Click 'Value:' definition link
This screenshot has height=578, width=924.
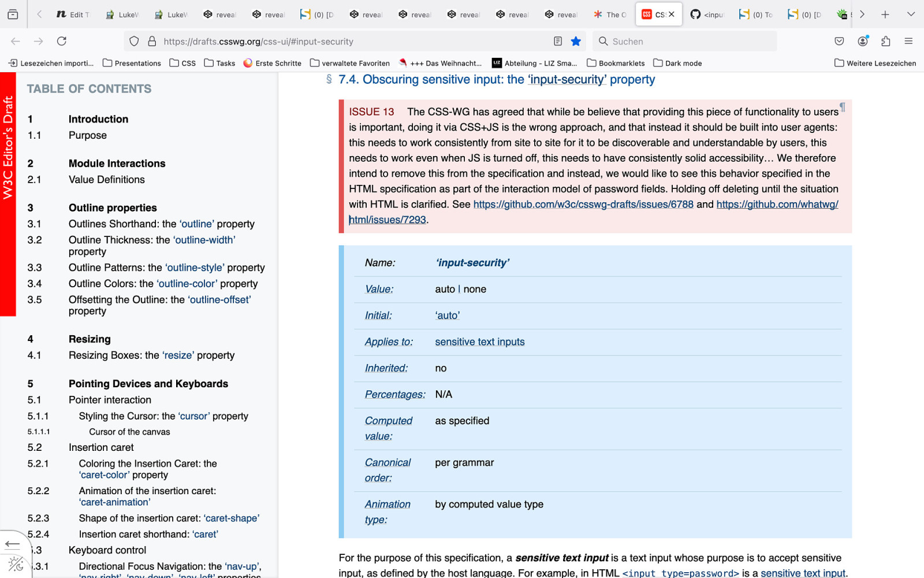point(379,289)
